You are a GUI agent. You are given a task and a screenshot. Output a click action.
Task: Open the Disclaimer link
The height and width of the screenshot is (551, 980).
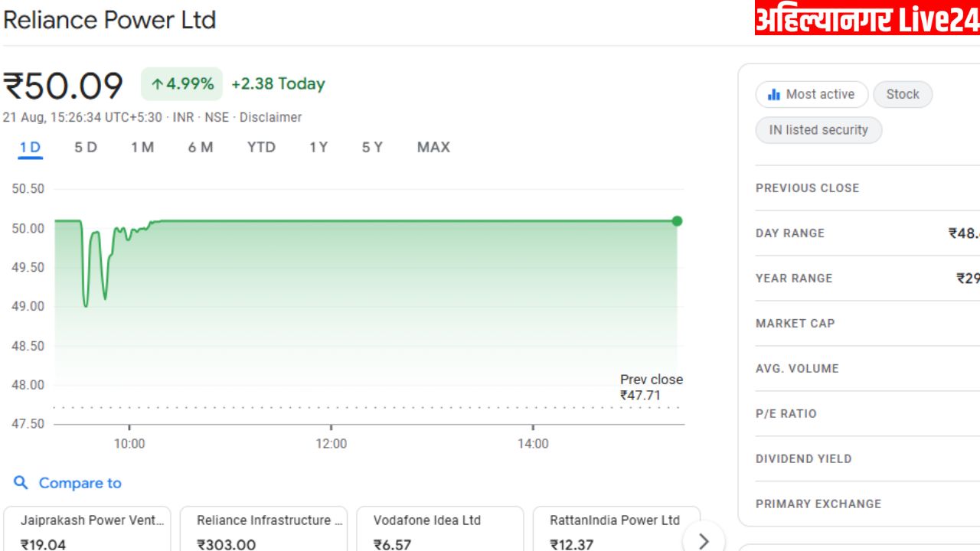pyautogui.click(x=270, y=117)
